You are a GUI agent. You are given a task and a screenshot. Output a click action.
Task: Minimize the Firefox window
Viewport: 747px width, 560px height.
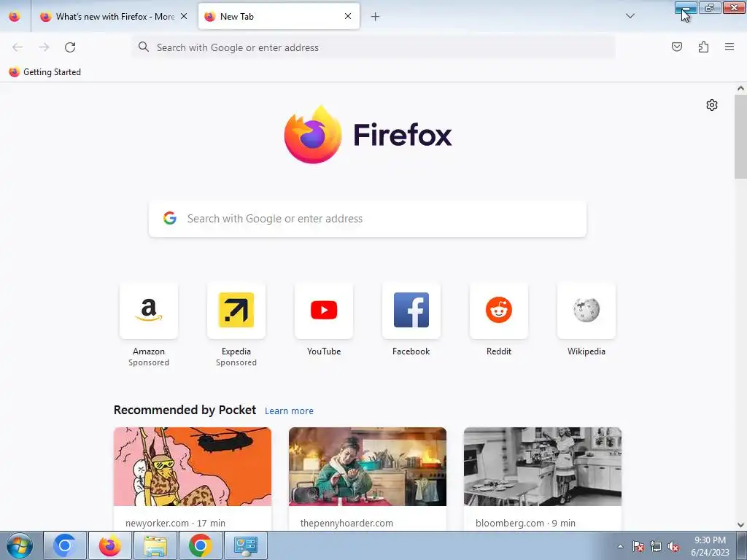pyautogui.click(x=686, y=7)
